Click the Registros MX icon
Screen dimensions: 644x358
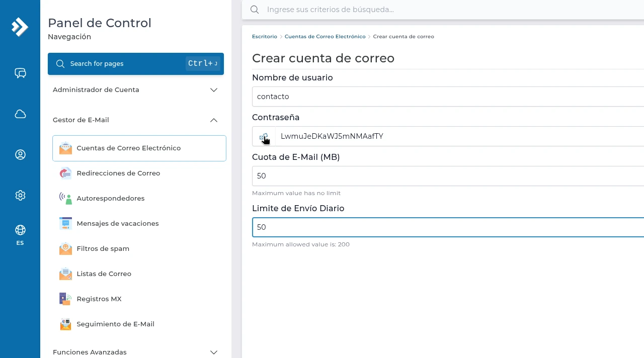click(65, 299)
